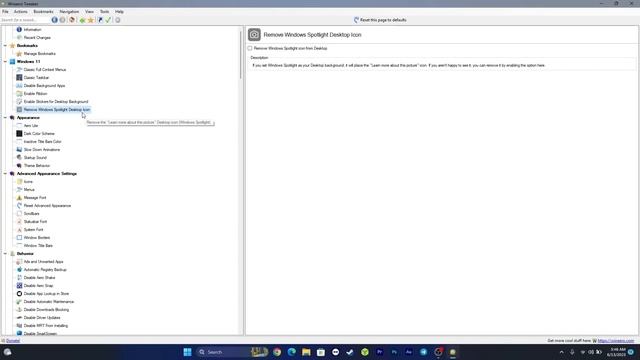This screenshot has height=360, width=640.
Task: Select Theme Behavior tweak
Action: coord(37,166)
